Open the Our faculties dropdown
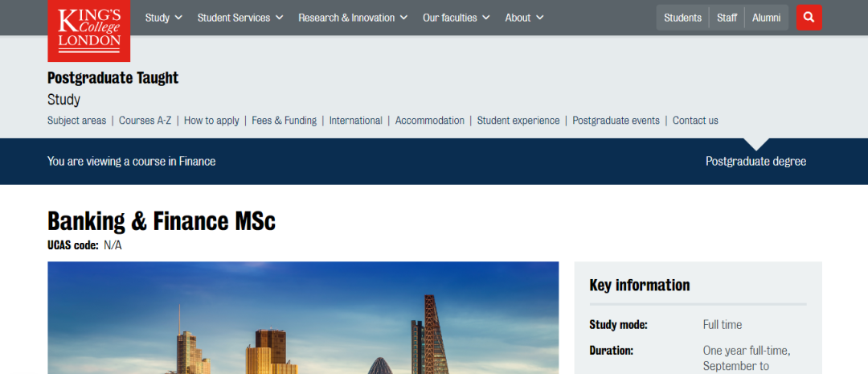The image size is (868, 374). pos(456,18)
